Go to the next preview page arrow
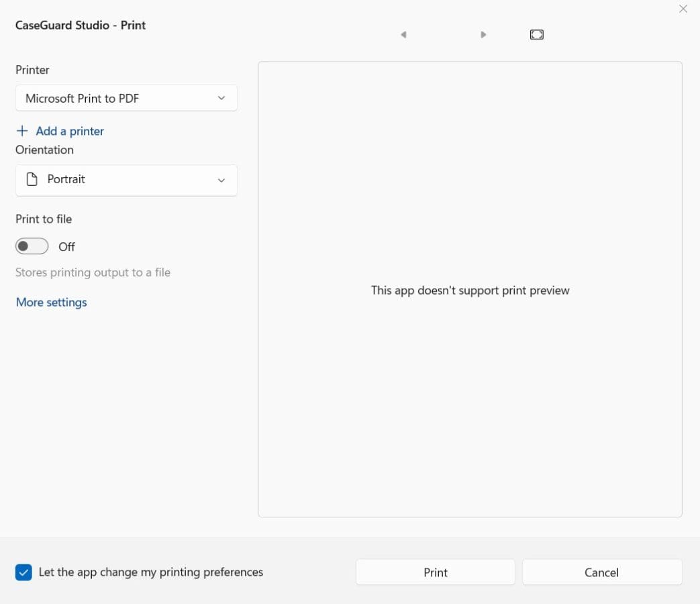Image resolution: width=700 pixels, height=604 pixels. click(483, 35)
